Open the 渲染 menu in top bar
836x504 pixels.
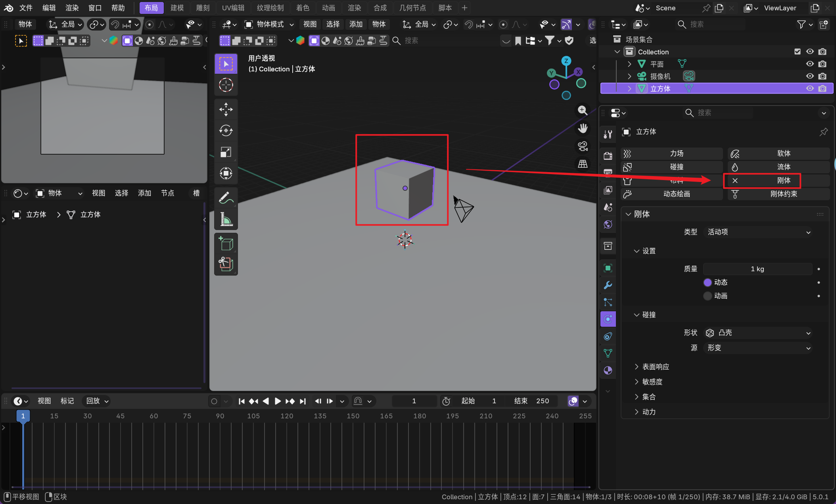tap(72, 8)
